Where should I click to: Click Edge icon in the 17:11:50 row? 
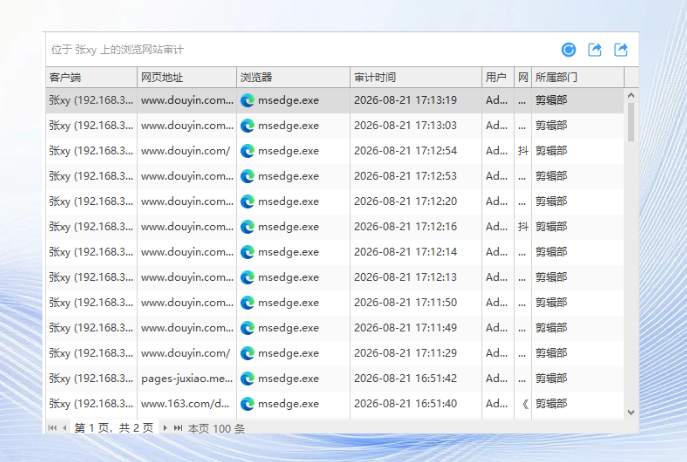click(248, 302)
